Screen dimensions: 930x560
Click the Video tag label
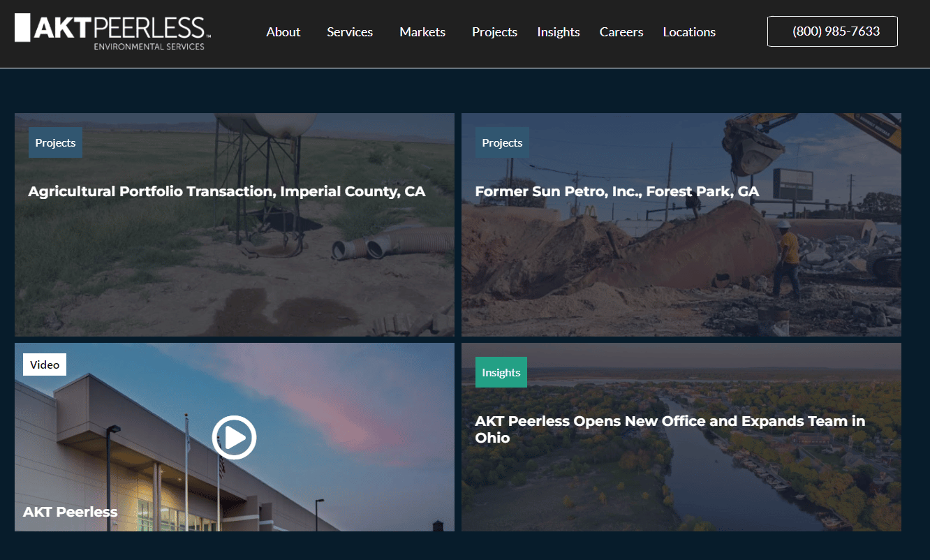45,364
